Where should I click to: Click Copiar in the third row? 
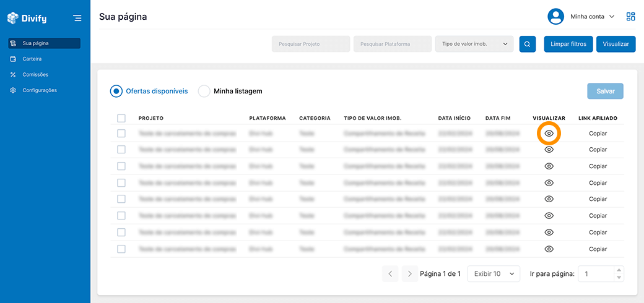click(598, 166)
